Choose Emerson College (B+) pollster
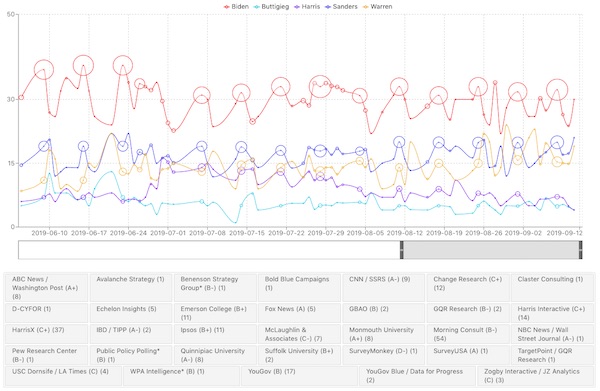Screen dimensions: 600x391 [x=215, y=313]
